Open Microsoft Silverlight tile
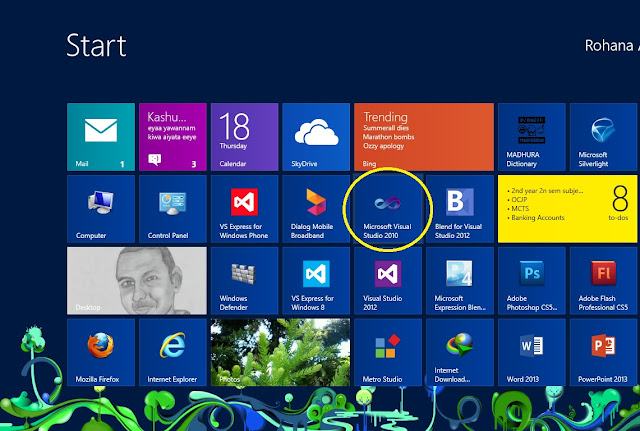640x431 pixels. (x=603, y=137)
